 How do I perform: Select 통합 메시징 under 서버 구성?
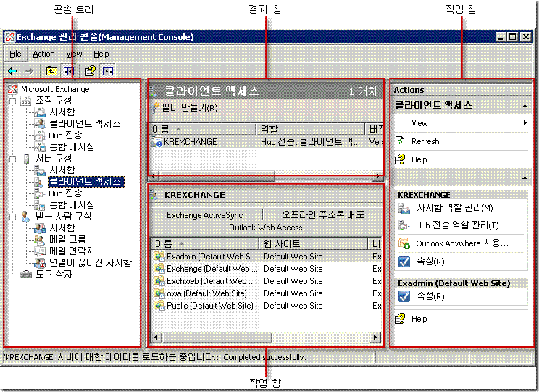72,205
